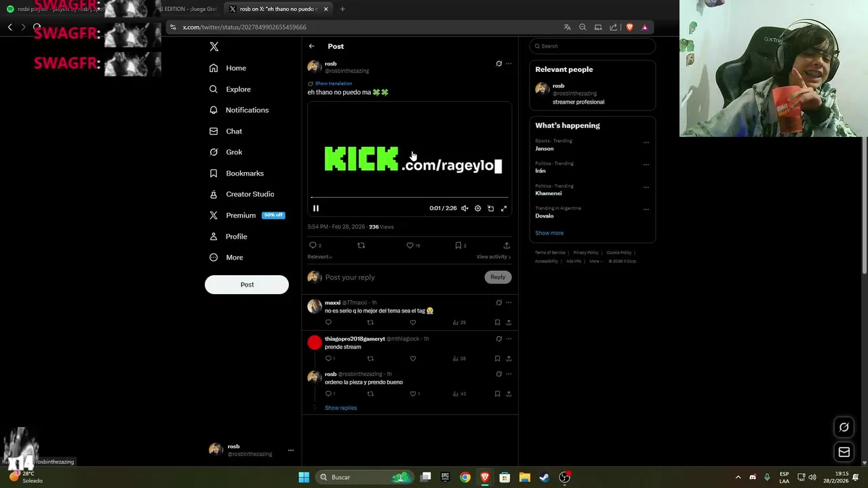Open Chat in the sidebar
The height and width of the screenshot is (488, 868).
pyautogui.click(x=226, y=131)
